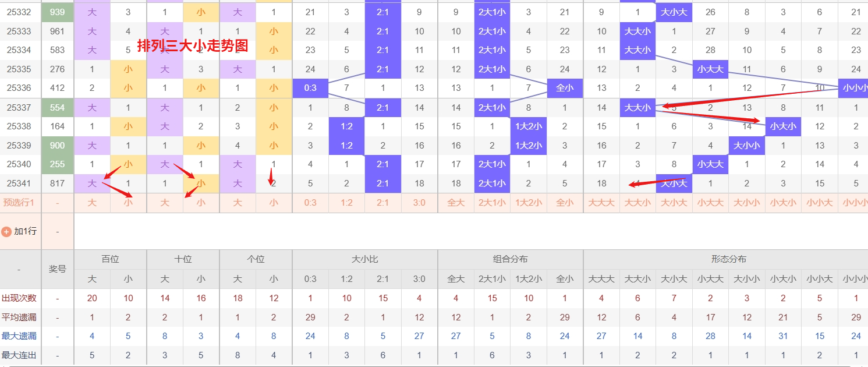The width and height of the screenshot is (868, 367).
Task: Pick 全大 in the 预选行1 row
Action: click(456, 203)
